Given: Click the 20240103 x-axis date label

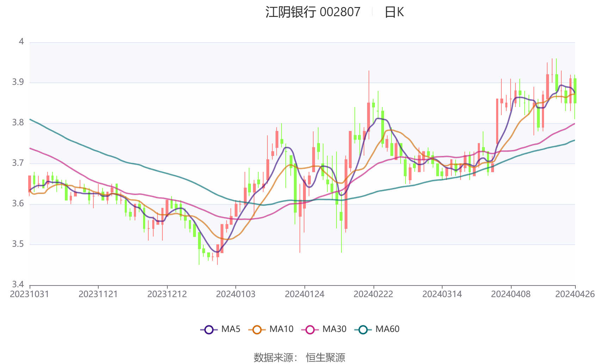Looking at the screenshot, I should (x=236, y=294).
